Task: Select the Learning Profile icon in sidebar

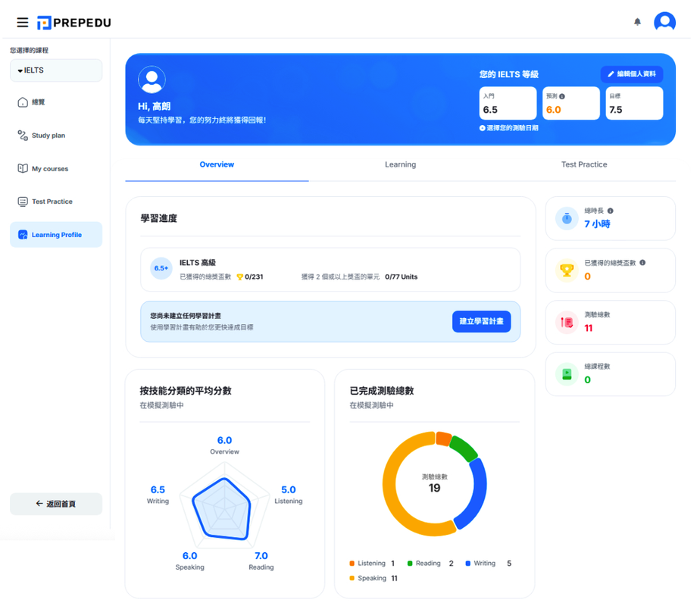Action: point(23,234)
